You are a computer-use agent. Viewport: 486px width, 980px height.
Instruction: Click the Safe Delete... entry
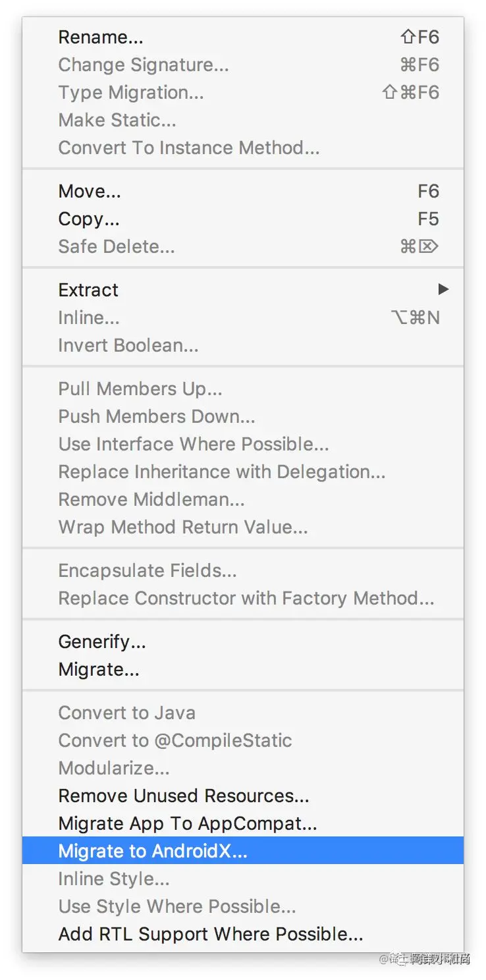point(117,247)
